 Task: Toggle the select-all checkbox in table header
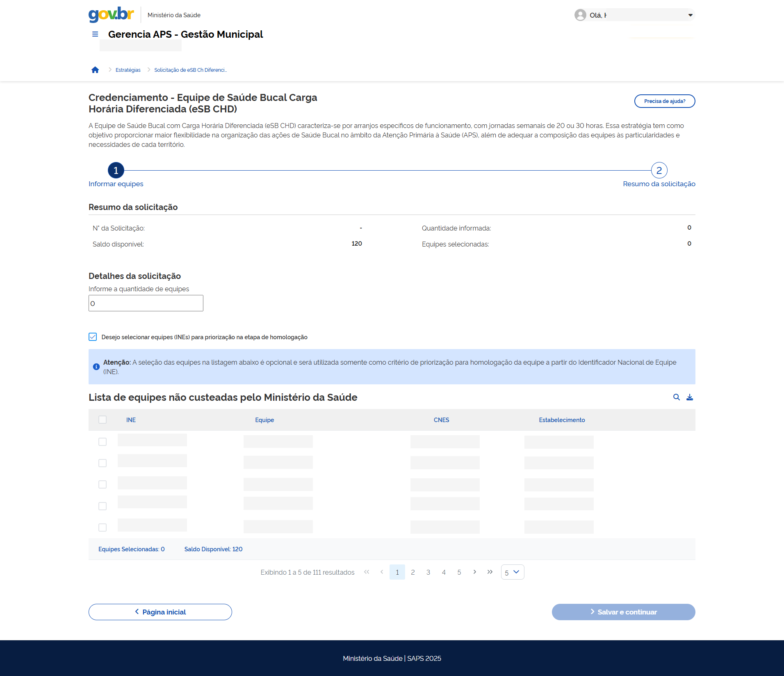pos(103,420)
